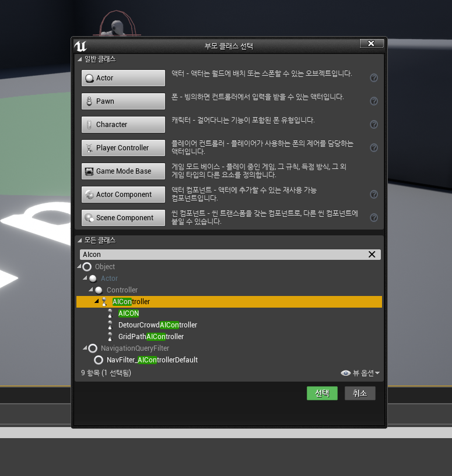Screen dimensions: 452x476
Task: Click the Actor entry in class tree
Action: tap(109, 278)
